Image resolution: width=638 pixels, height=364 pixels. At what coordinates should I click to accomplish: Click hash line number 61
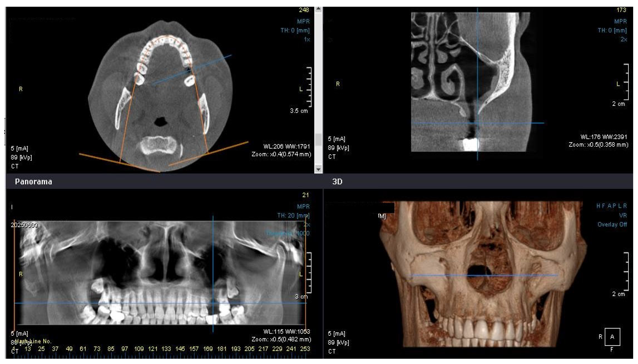click(83, 349)
